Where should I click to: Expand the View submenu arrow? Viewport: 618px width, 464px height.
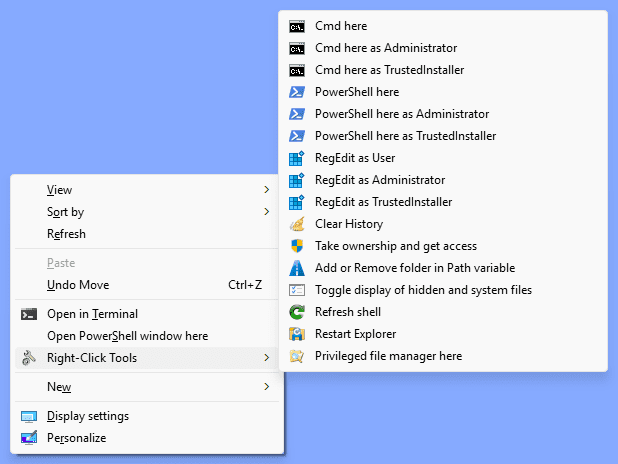pyautogui.click(x=266, y=190)
